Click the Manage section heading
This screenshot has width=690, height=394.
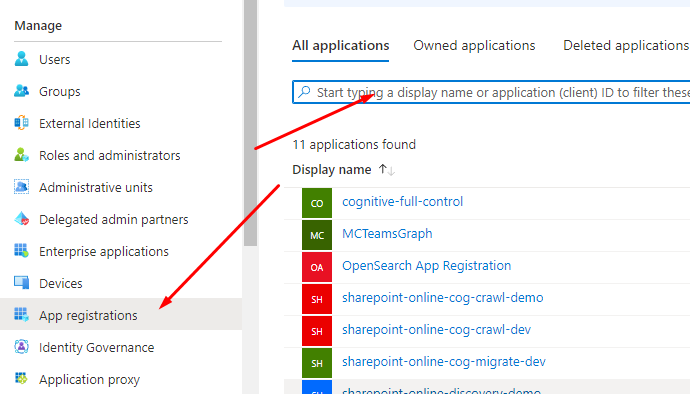tap(38, 26)
